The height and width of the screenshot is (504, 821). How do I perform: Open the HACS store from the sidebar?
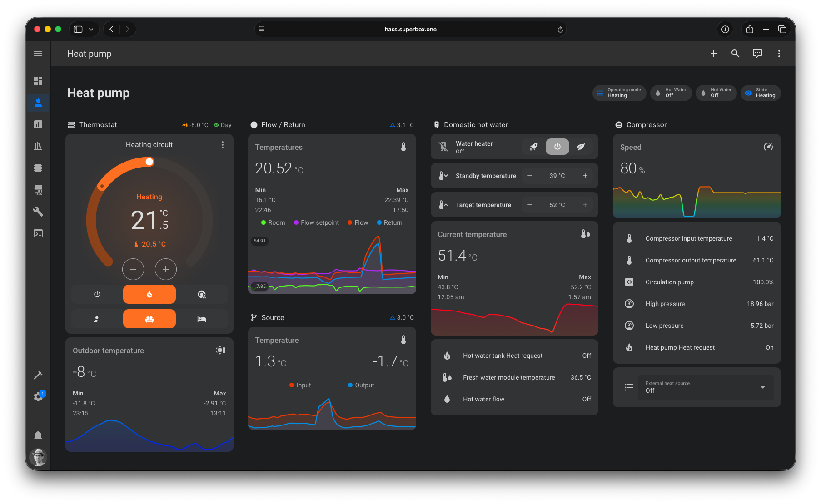pyautogui.click(x=38, y=189)
